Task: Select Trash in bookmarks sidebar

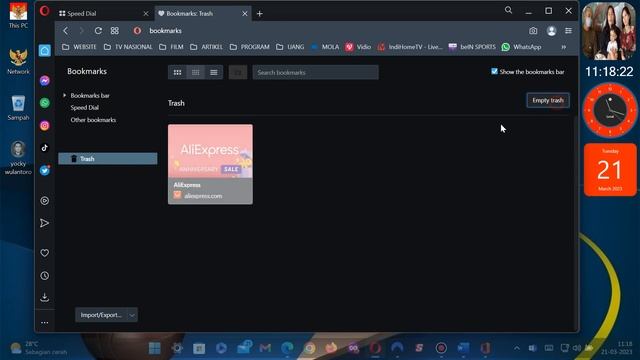Action: tap(108, 159)
